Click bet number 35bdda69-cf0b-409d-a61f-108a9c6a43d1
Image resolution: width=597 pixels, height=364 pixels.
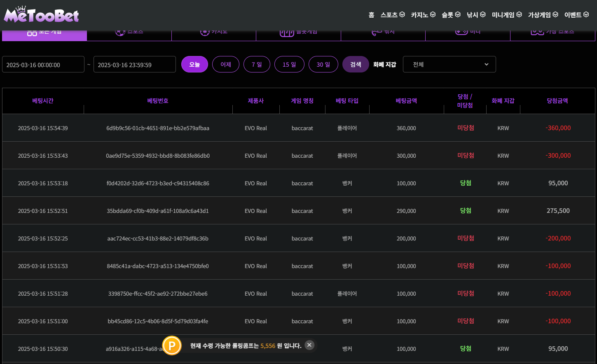point(158,211)
